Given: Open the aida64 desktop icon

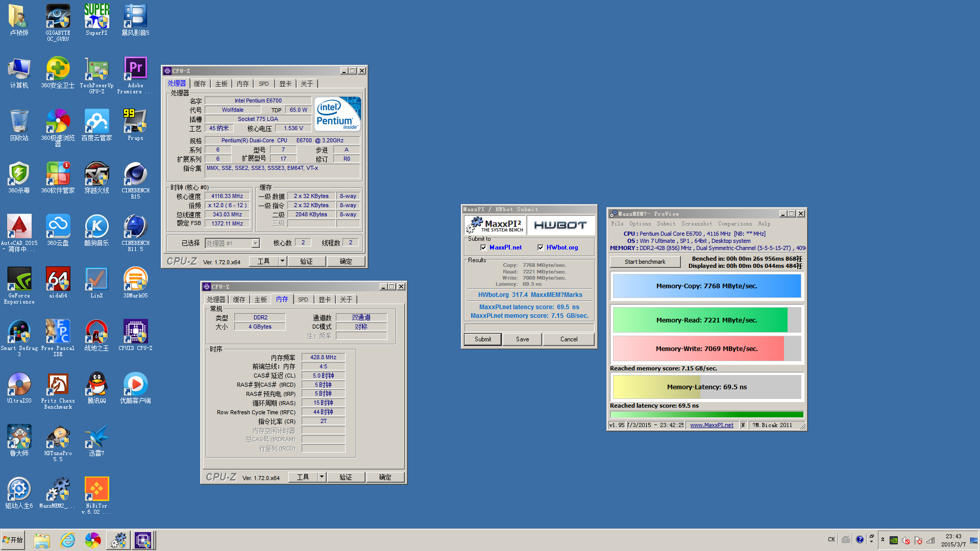Looking at the screenshot, I should point(58,282).
